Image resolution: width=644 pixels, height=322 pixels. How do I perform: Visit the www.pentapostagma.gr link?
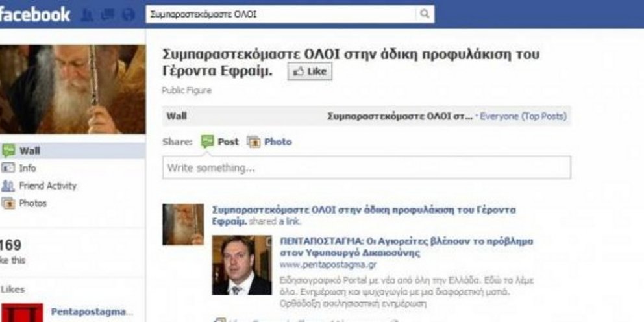pyautogui.click(x=328, y=264)
